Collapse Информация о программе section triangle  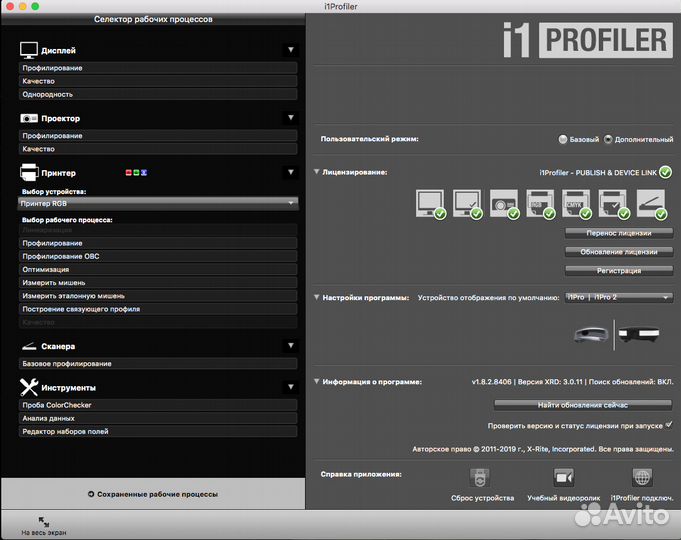coord(317,381)
